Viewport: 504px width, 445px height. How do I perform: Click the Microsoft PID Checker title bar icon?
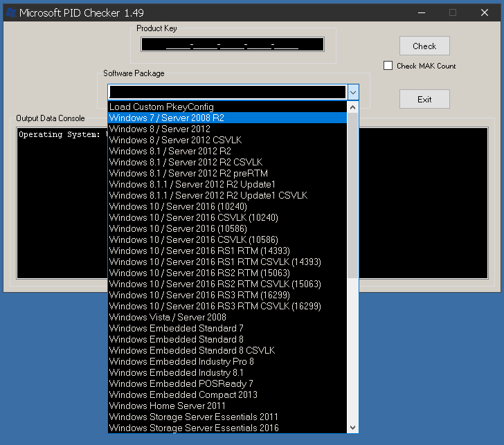point(11,13)
